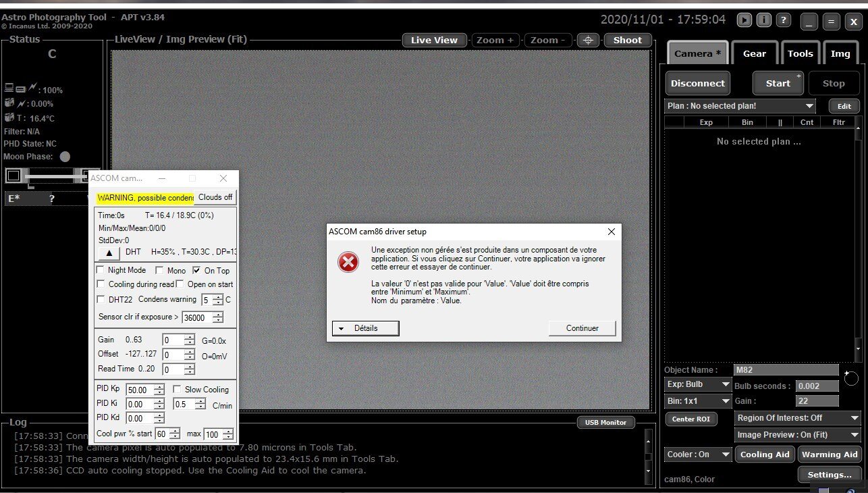Click the Gain 0..63 spinner arrows
868x493 pixels.
[x=190, y=340]
